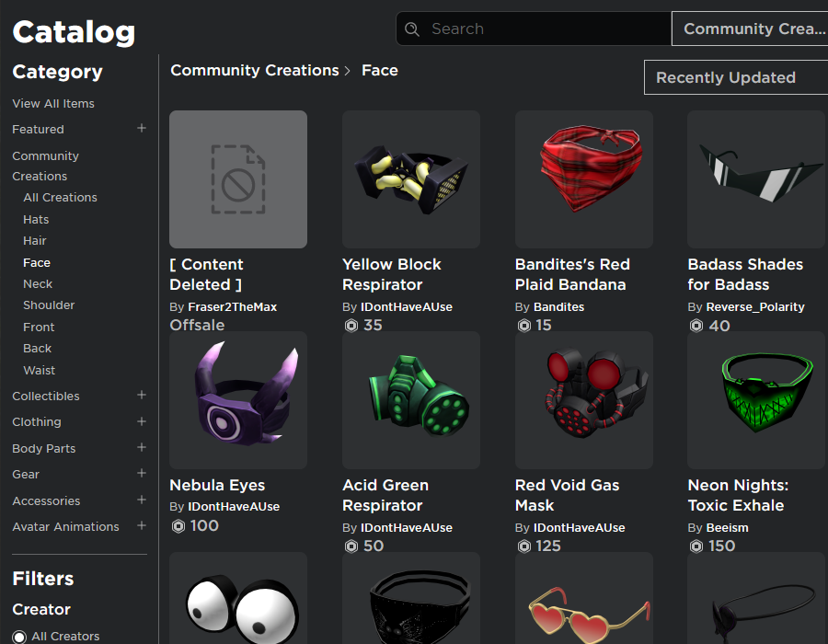Click the Red Void Gas Mask thumbnail

click(x=584, y=400)
